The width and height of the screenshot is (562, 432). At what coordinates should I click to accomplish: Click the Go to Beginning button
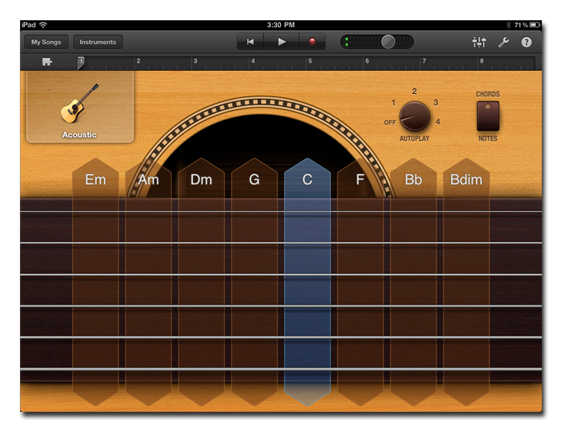click(x=250, y=42)
